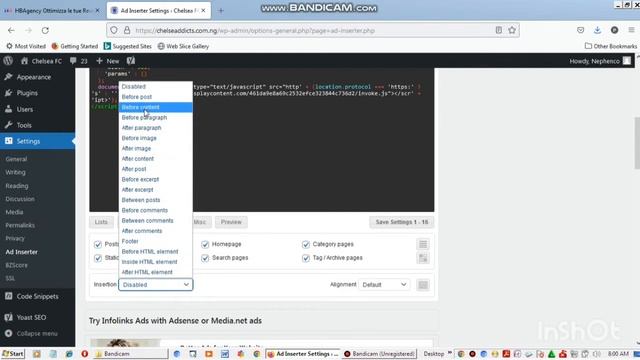
Task: Switch to HBAgency browser tab
Action: [x=52, y=11]
